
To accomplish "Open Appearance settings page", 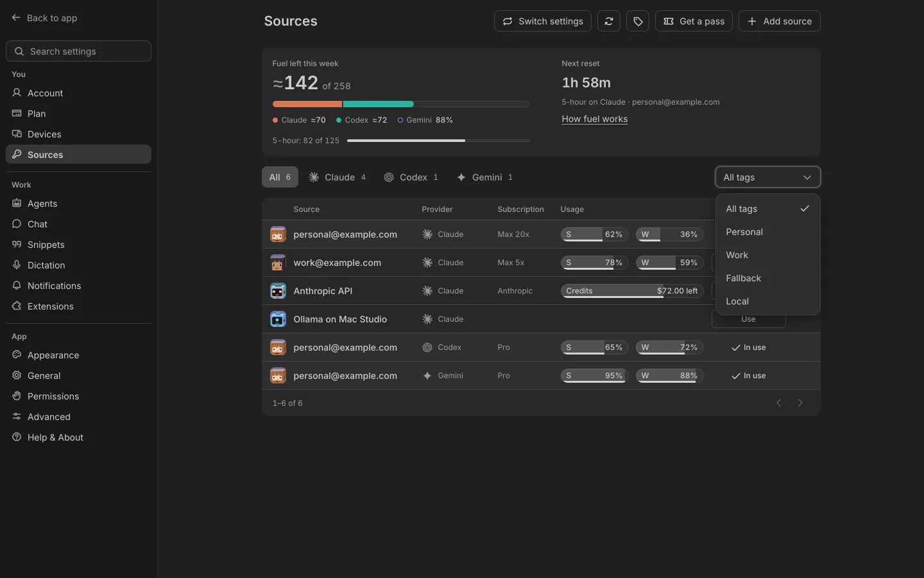I will coord(78,355).
